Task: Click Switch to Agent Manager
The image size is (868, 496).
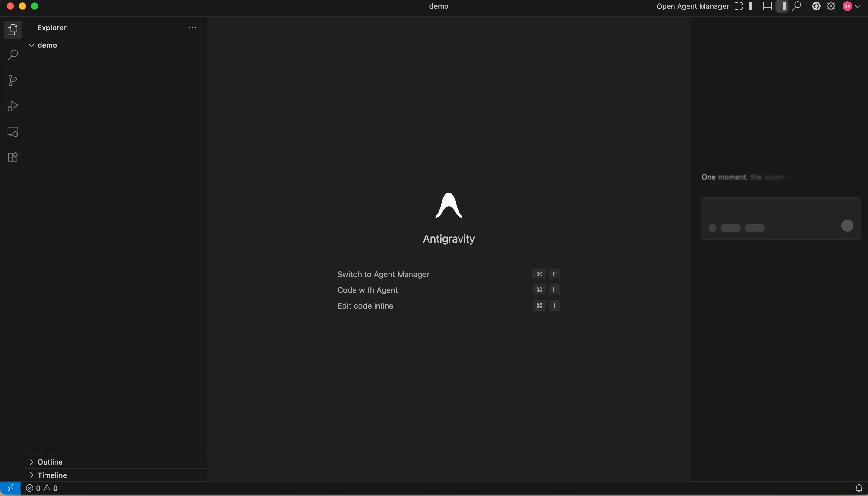Action: pos(383,274)
